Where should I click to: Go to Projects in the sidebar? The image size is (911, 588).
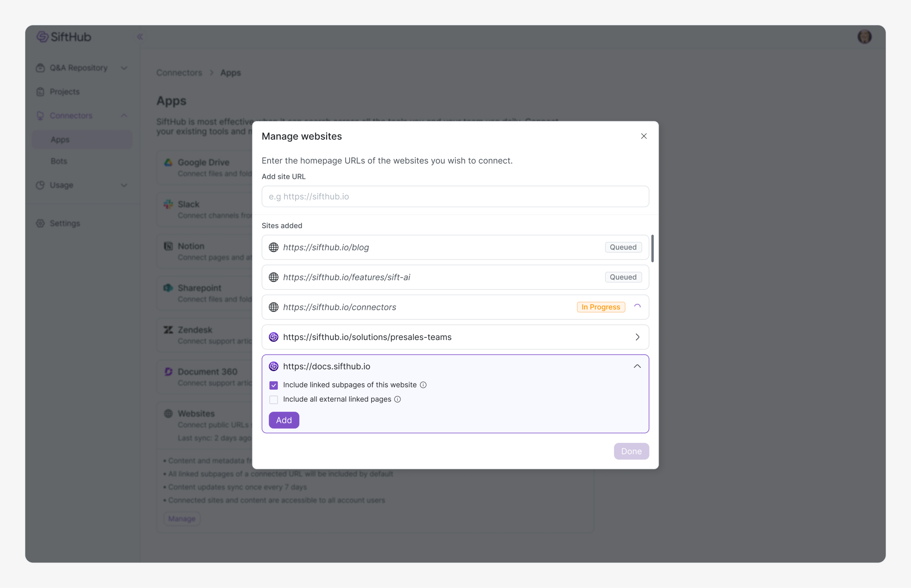tap(64, 92)
